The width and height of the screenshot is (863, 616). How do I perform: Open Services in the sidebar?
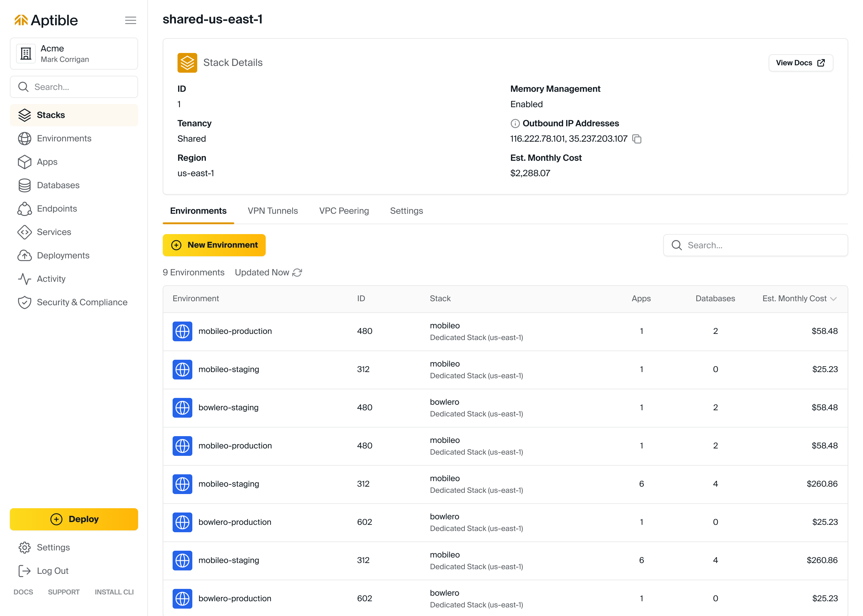click(x=74, y=232)
